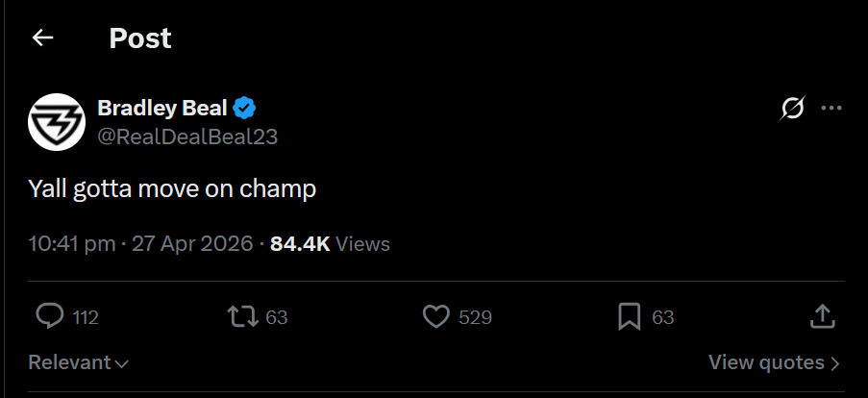Click the reply speech bubble icon
Image resolution: width=868 pixels, height=398 pixels.
49,316
